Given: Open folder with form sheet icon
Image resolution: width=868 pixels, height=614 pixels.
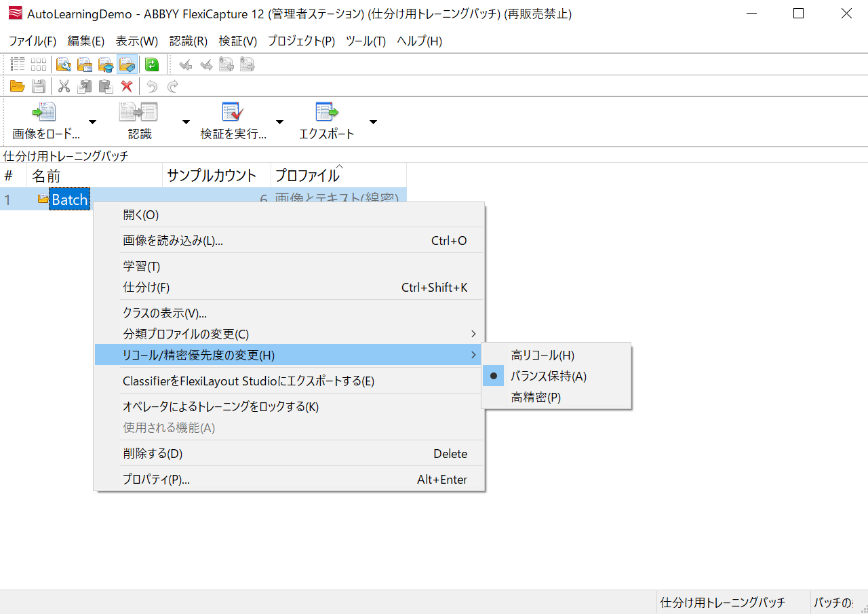Looking at the screenshot, I should click(x=85, y=64).
